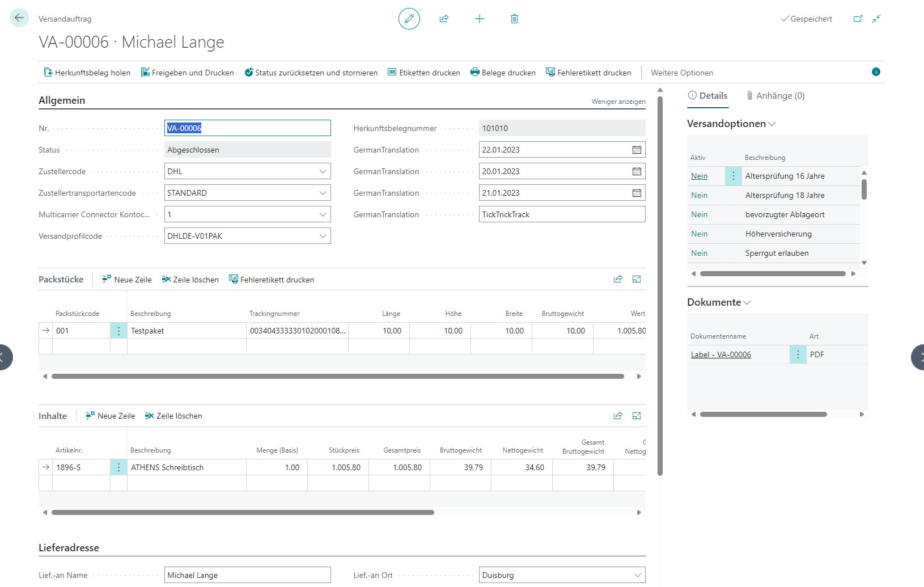Screen dimensions: 924x587
Task: Click the TickTrickTrack input field
Action: (x=561, y=214)
